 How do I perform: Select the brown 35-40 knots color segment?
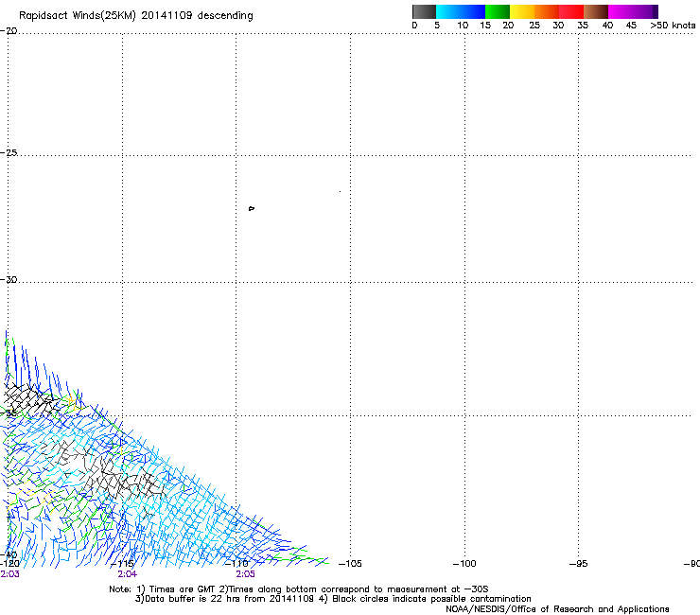pos(596,11)
